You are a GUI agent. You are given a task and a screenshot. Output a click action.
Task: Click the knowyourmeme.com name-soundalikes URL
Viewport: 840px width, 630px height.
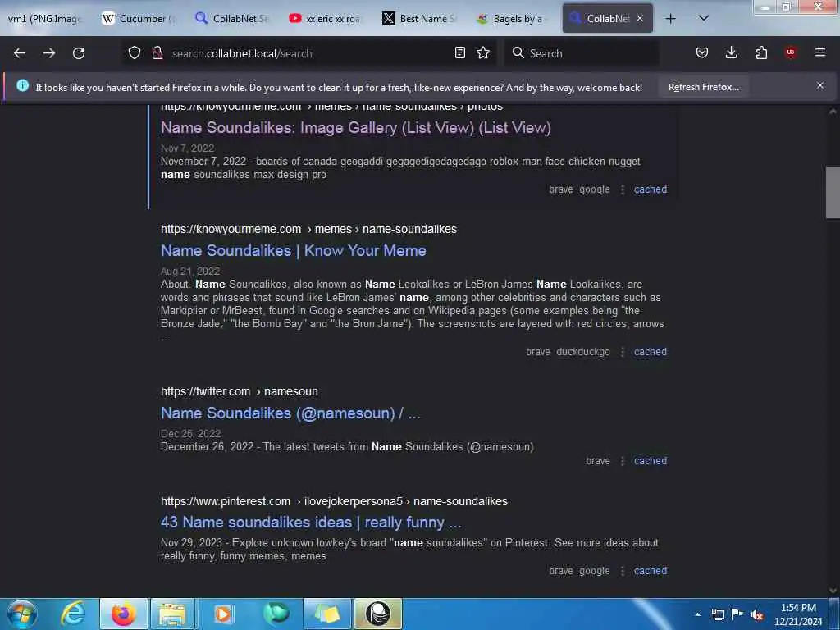[x=308, y=230]
